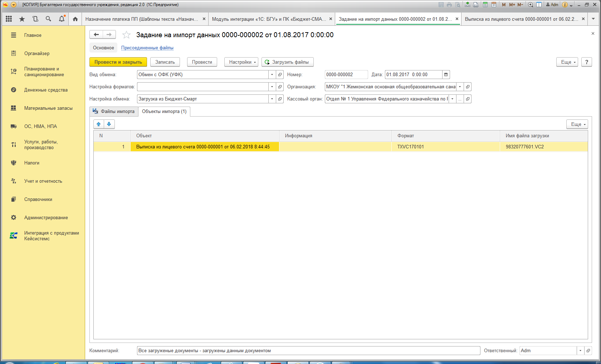Image resolution: width=601 pixels, height=364 pixels.
Task: Open favorites star in top toolbar
Action: [x=22, y=19]
